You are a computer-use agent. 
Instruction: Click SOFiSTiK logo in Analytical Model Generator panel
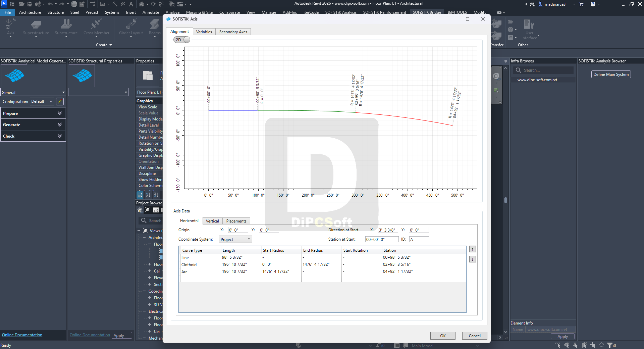[14, 76]
